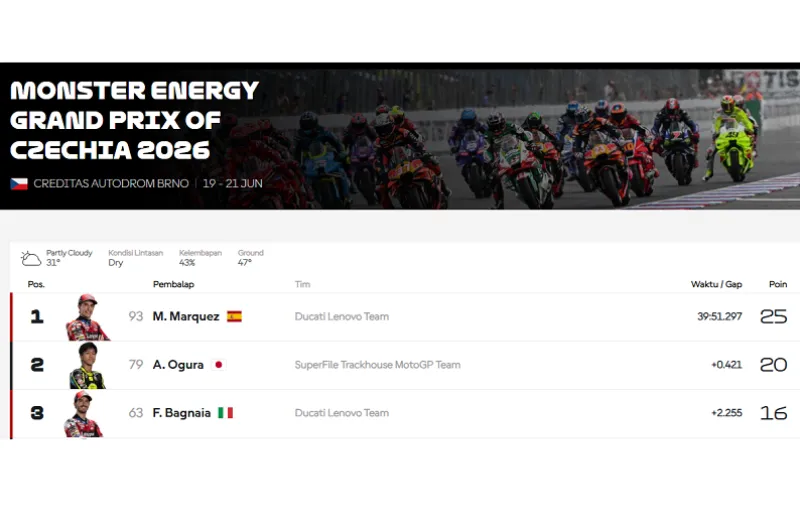Click the Waktu / Gap column header
The image size is (800, 528).
pyautogui.click(x=716, y=284)
